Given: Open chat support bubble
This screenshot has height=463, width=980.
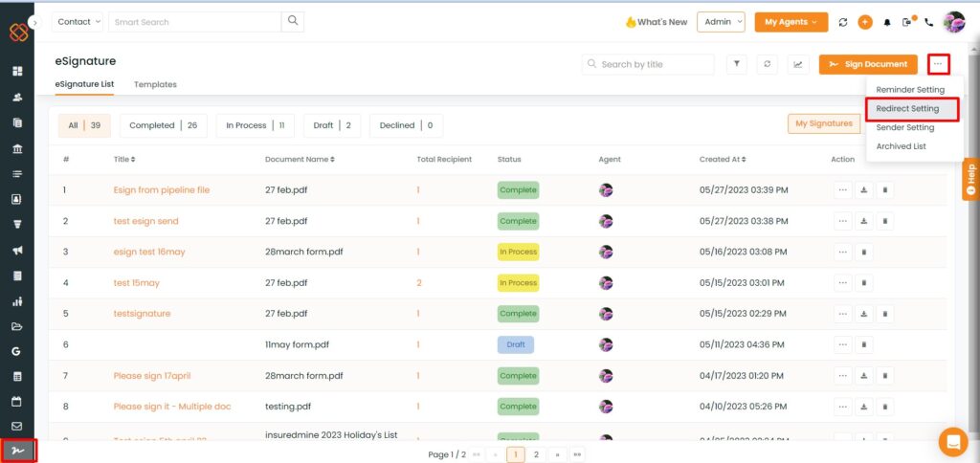Looking at the screenshot, I should pos(953,442).
